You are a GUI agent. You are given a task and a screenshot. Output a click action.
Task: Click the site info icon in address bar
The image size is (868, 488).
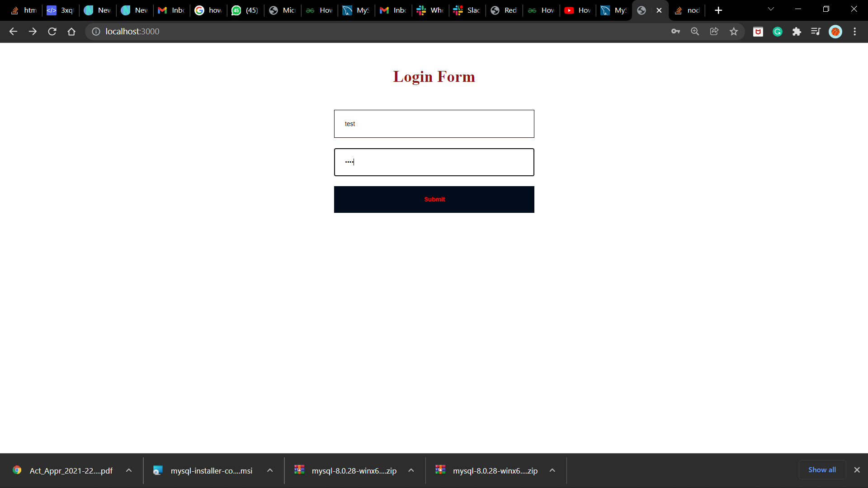click(x=95, y=32)
